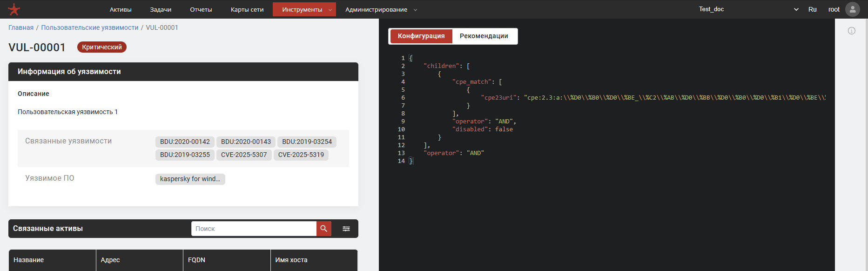868x271 pixels.
Task: Focus the Поиск search input field
Action: pos(254,229)
